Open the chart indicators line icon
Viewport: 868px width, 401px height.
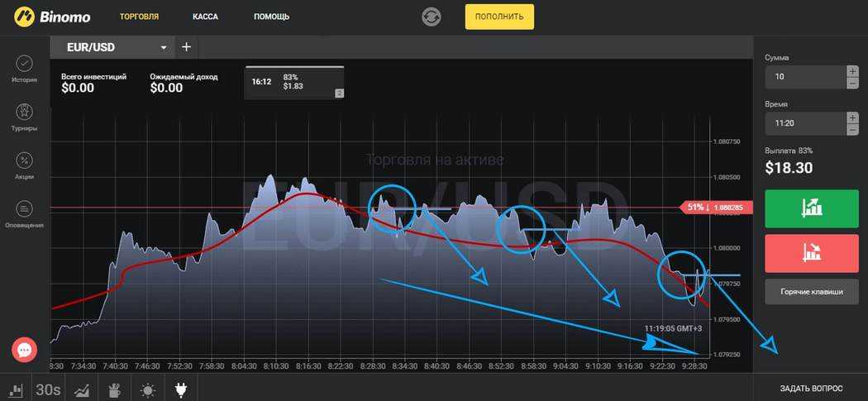pyautogui.click(x=82, y=389)
